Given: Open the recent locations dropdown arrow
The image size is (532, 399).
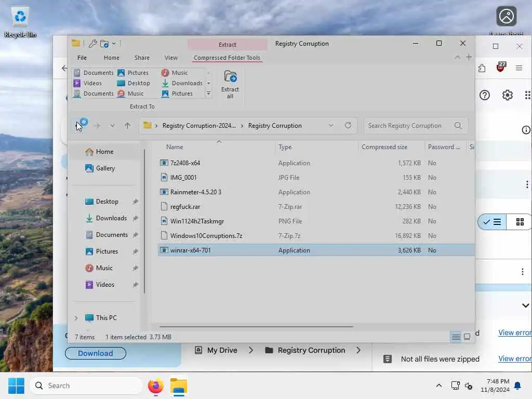Looking at the screenshot, I should click(112, 126).
